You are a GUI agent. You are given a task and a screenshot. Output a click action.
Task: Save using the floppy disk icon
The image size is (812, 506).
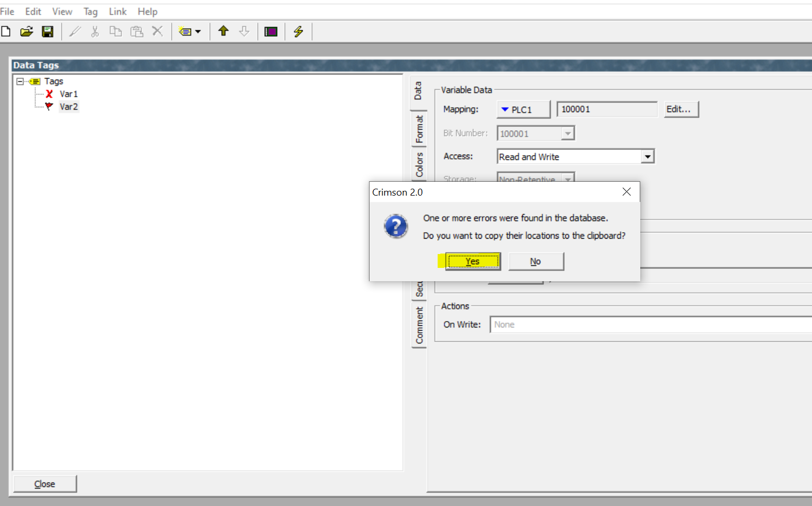[48, 31]
